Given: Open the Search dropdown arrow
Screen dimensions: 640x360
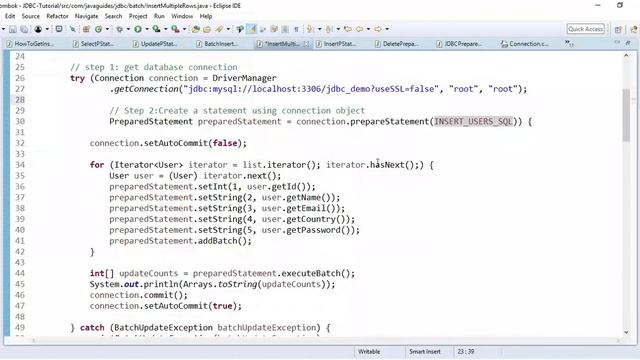Looking at the screenshot, I should (228, 29).
